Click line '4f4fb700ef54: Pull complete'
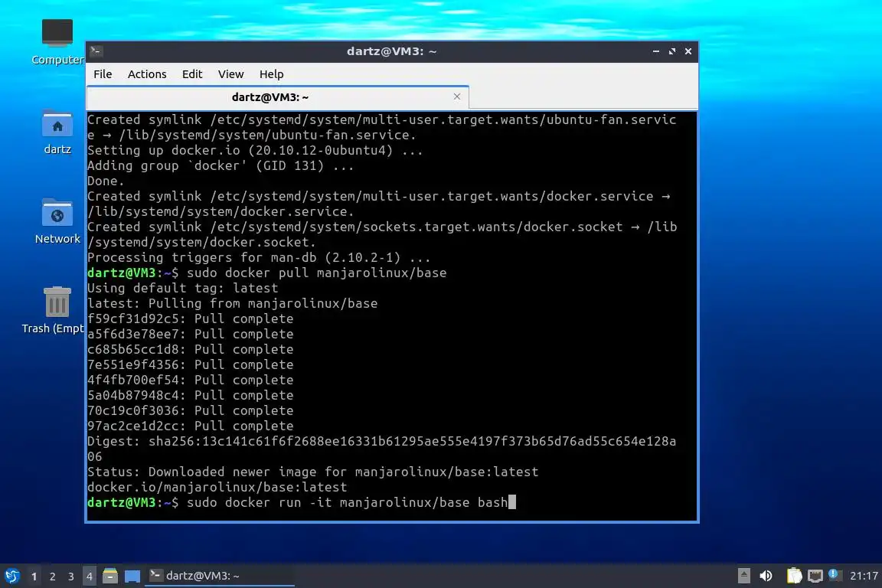Image resolution: width=882 pixels, height=588 pixels. click(190, 380)
